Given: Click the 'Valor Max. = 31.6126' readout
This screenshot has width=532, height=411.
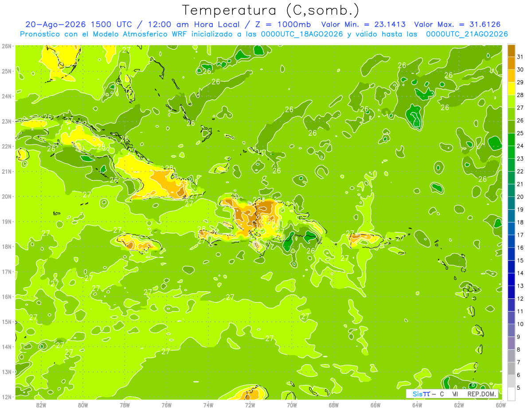Looking at the screenshot, I should [x=457, y=24].
